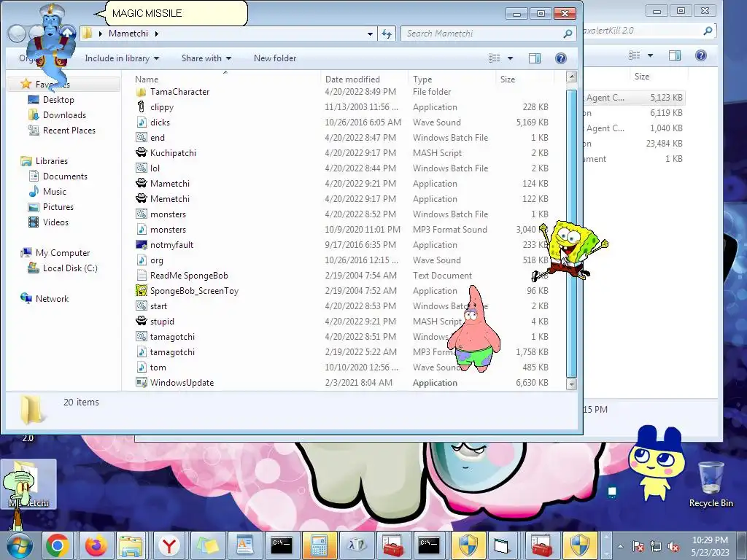Toggle the preview pane icon in Mametchi window
The image size is (747, 560).
535,58
